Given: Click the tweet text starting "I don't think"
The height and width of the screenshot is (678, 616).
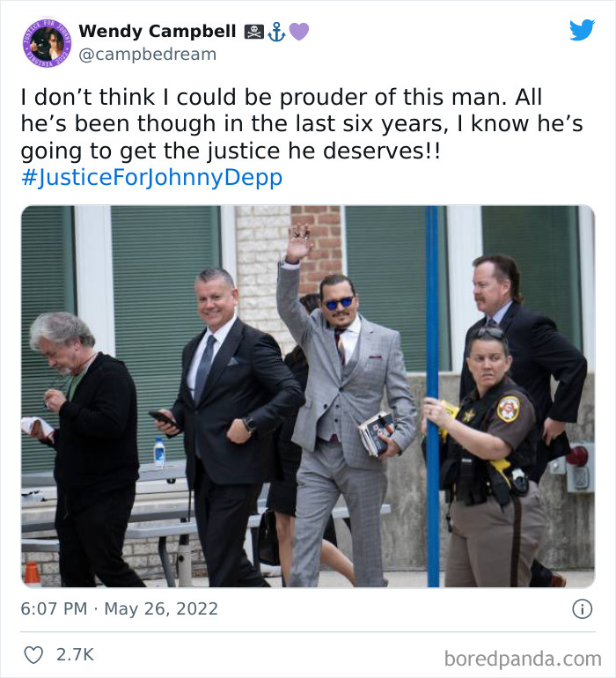Looking at the screenshot, I should [302, 123].
